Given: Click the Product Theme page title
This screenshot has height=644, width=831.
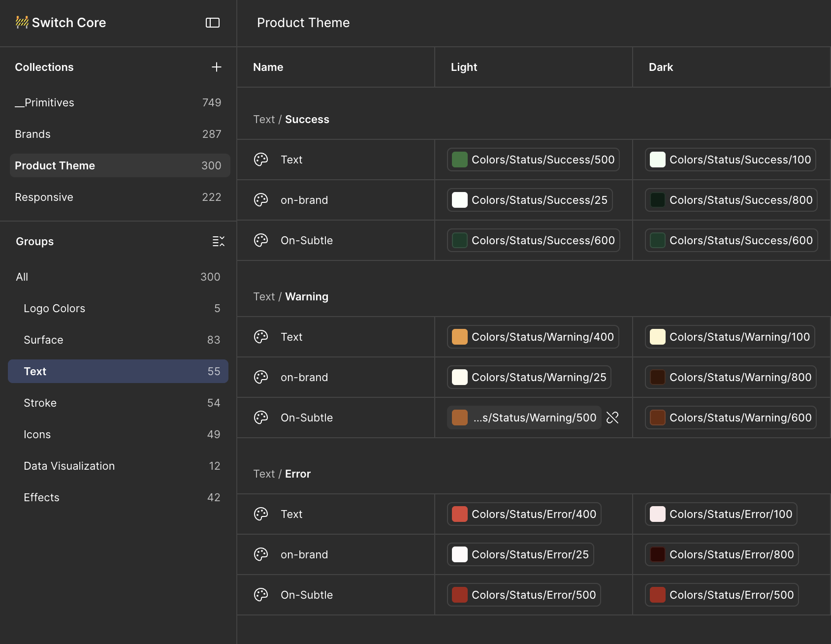Looking at the screenshot, I should [303, 23].
